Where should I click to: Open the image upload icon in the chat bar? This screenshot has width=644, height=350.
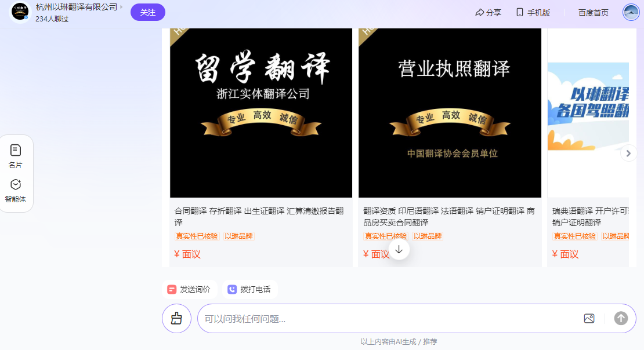pos(589,318)
